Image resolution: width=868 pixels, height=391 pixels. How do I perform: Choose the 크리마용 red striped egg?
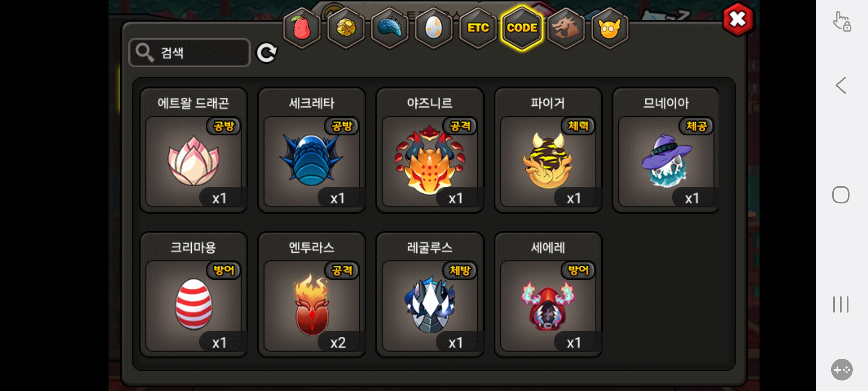click(x=193, y=295)
